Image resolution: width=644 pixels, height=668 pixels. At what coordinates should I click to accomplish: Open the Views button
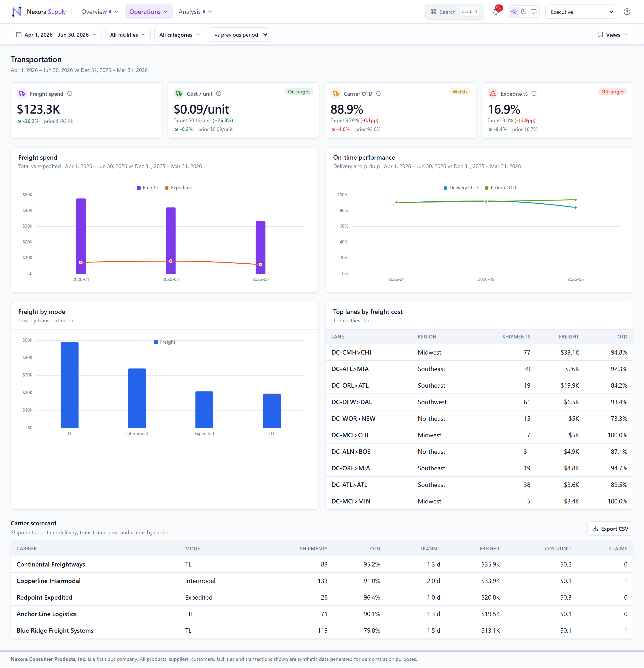click(x=613, y=35)
